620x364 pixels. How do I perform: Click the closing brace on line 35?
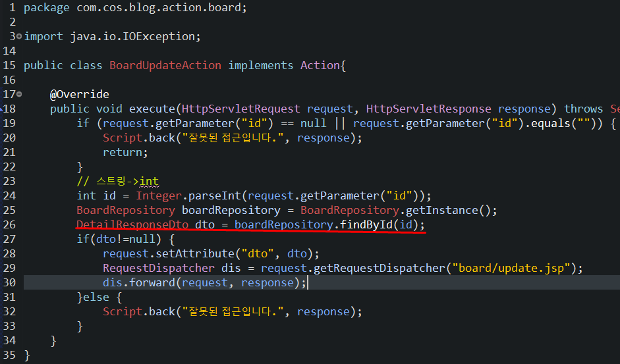(27, 355)
